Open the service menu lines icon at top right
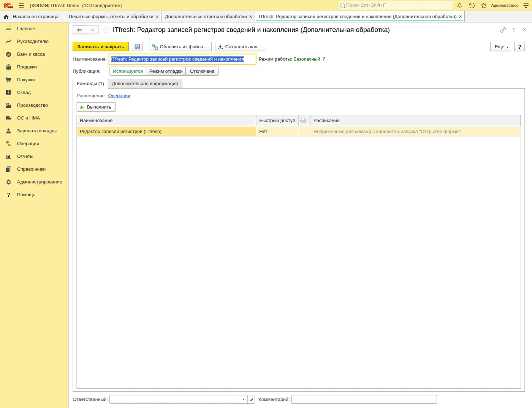Viewport: 532px width, 408px height. (x=526, y=5)
